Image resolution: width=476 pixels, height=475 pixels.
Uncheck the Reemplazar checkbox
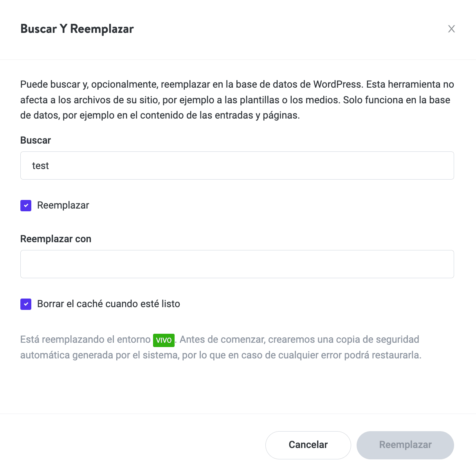26,205
